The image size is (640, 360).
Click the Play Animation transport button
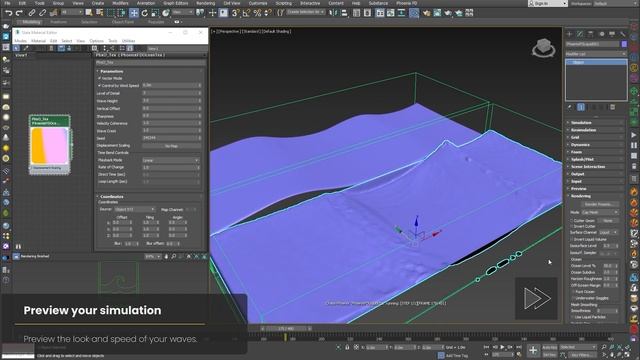click(x=502, y=347)
